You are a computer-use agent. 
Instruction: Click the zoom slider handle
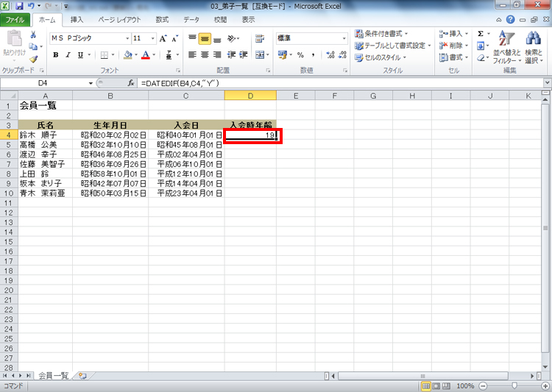[514, 386]
